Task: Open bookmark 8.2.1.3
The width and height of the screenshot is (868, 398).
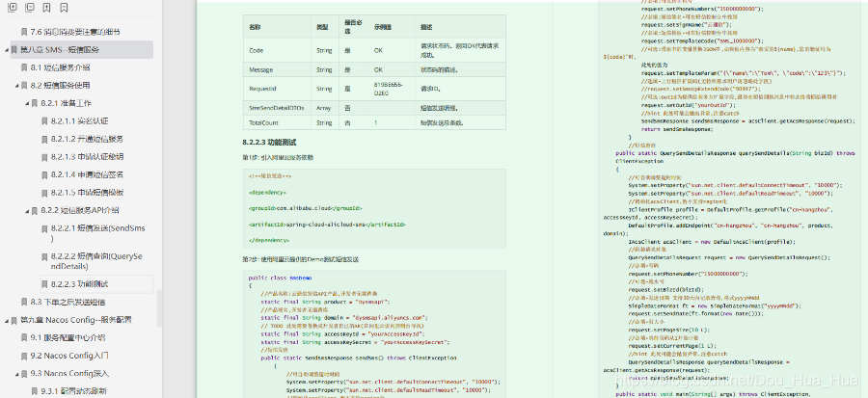Action: 87,156
